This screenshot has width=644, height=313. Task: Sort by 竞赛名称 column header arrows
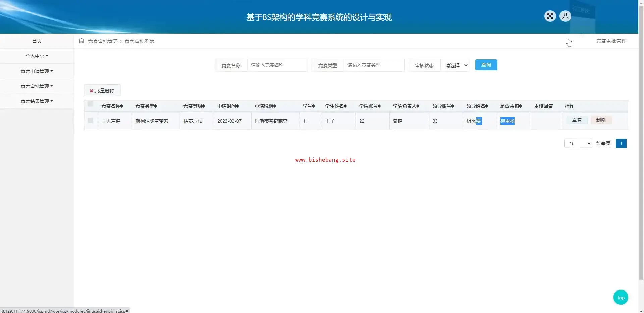[122, 106]
